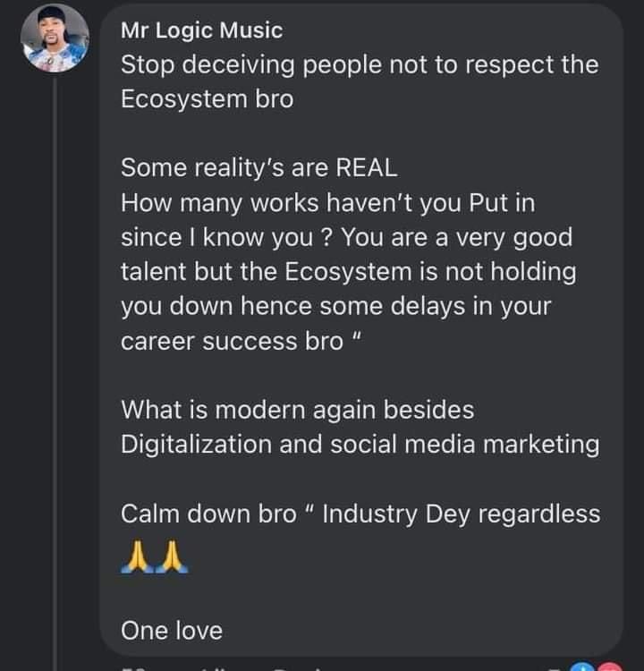This screenshot has height=671, width=644.
Task: Select the first praying hands emoji
Action: 137,556
